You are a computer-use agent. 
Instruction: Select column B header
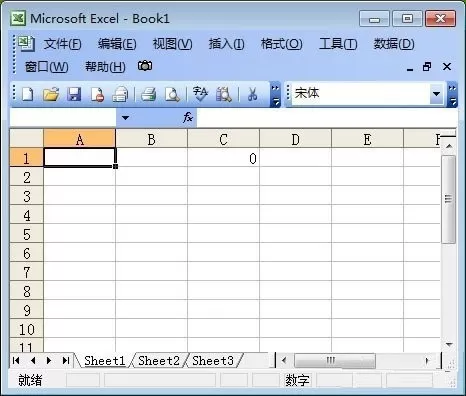pyautogui.click(x=151, y=139)
